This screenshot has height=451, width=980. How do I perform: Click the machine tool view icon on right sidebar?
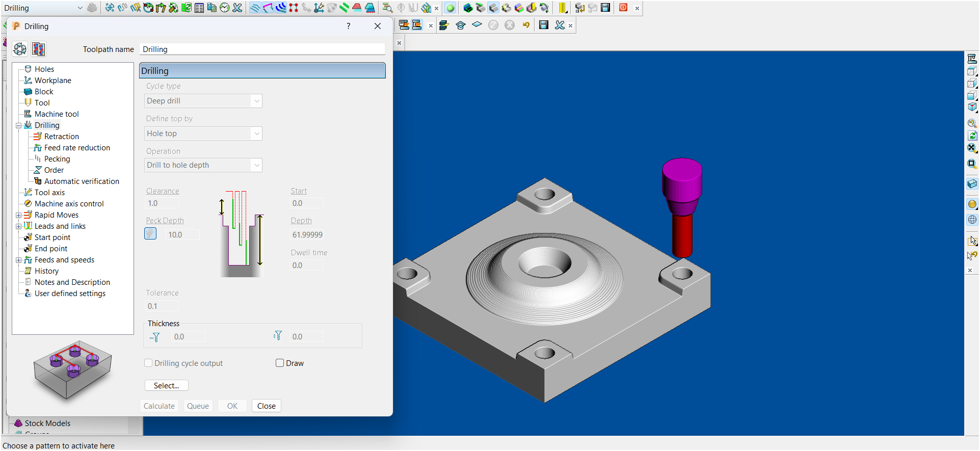(972, 59)
